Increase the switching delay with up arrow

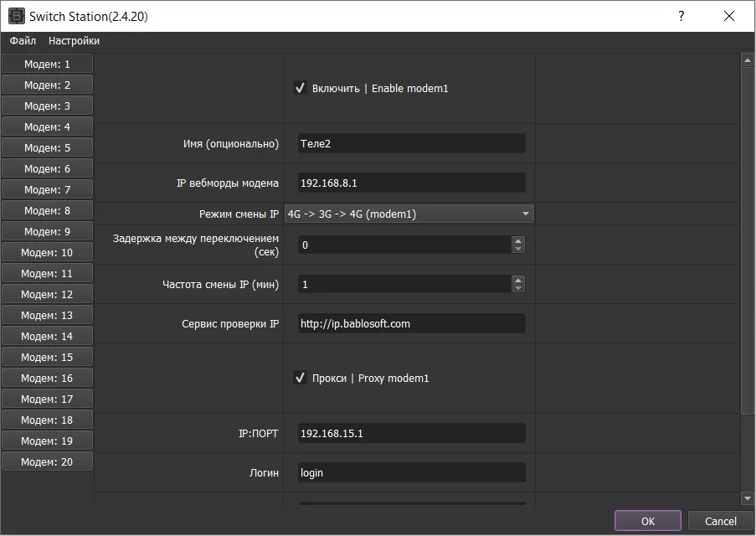[518, 240]
